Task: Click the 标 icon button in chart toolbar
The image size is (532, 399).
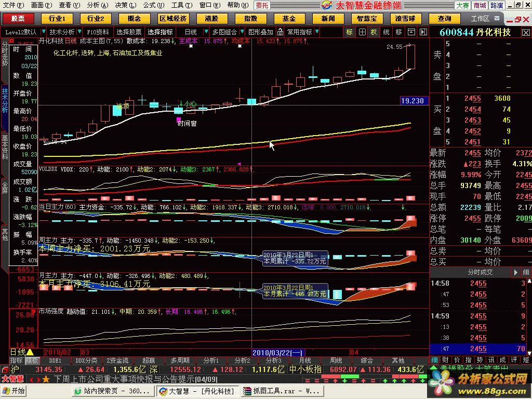Action: point(349,32)
